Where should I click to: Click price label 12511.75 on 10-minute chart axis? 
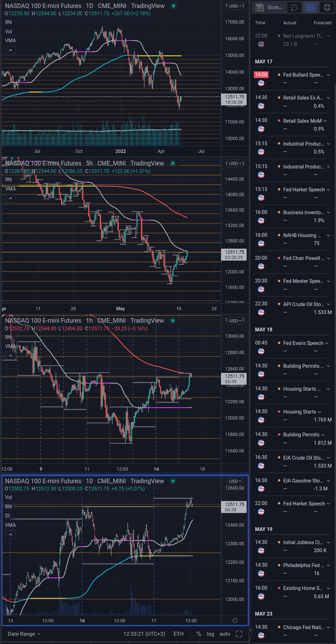coord(234,507)
